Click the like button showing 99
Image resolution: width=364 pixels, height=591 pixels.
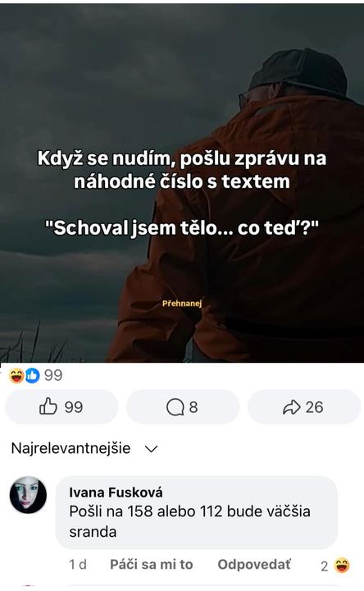(61, 406)
